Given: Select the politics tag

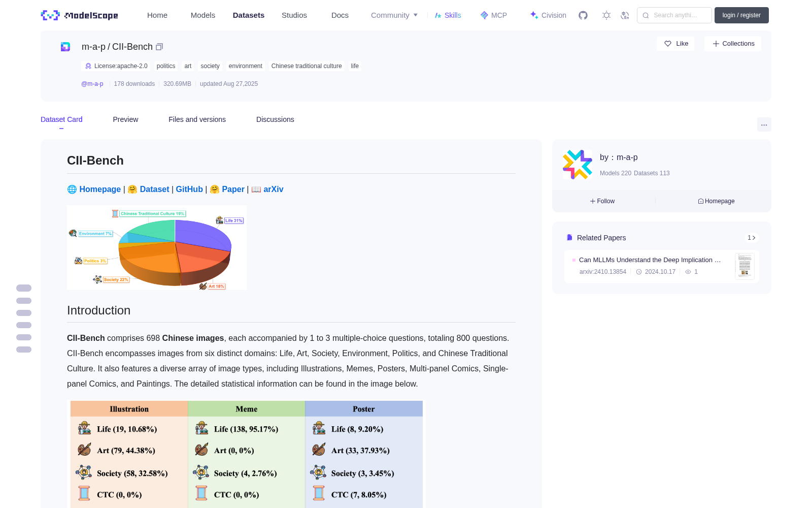Looking at the screenshot, I should click(x=166, y=66).
